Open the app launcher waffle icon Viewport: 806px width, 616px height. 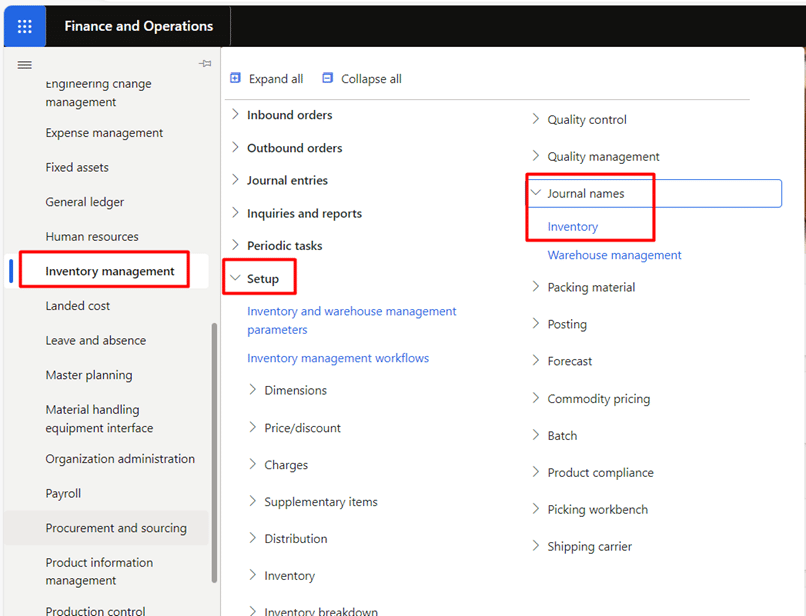coord(25,26)
